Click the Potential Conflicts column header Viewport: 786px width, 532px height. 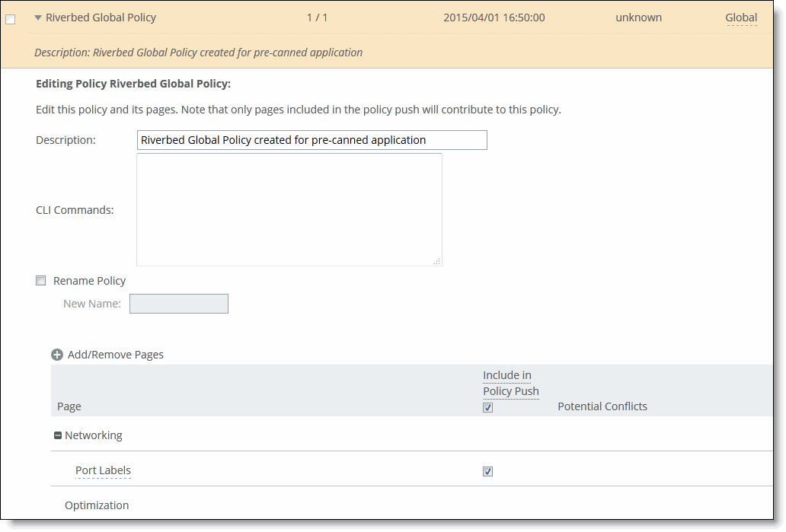602,406
